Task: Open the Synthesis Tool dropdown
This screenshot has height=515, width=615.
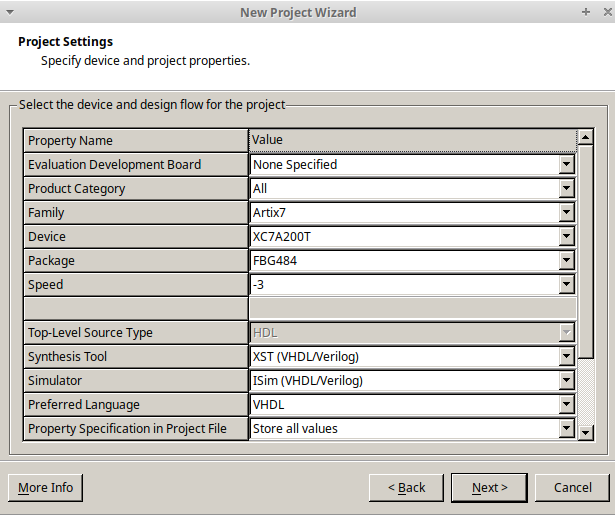Action: click(566, 357)
